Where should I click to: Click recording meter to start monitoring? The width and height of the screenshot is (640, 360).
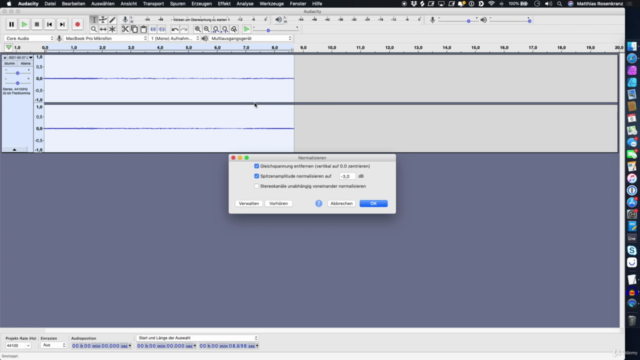click(200, 20)
